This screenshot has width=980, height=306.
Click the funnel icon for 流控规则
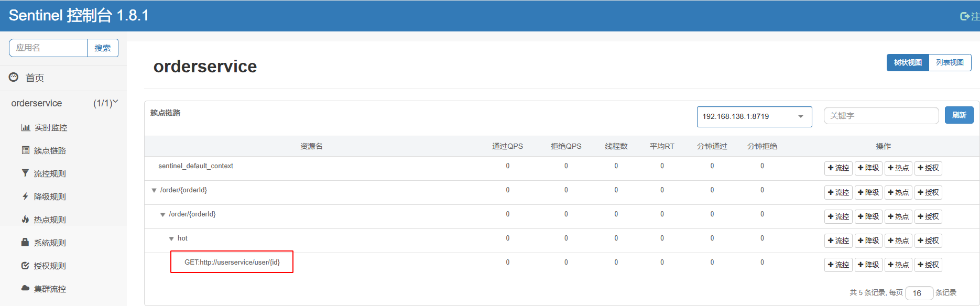(x=25, y=173)
